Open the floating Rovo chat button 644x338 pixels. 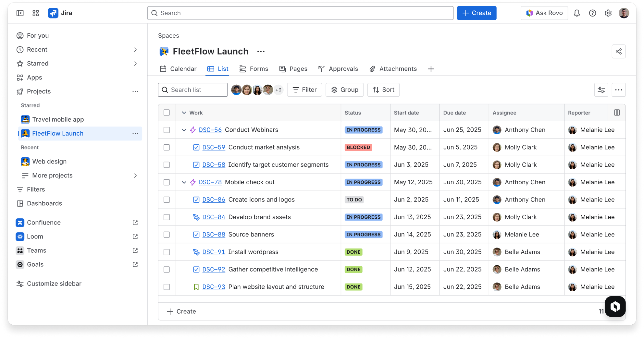[615, 306]
